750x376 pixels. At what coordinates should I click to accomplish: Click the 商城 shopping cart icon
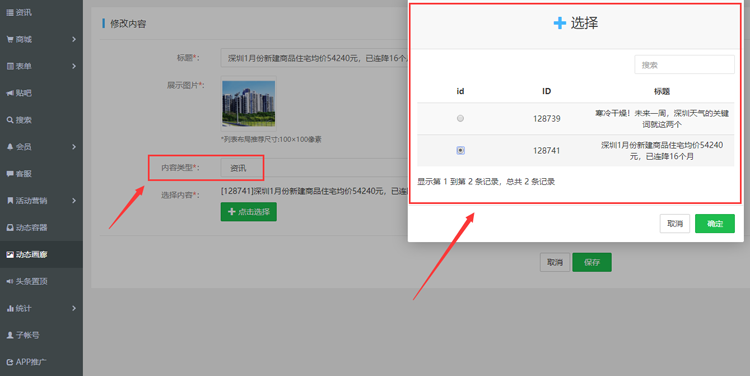click(10, 40)
